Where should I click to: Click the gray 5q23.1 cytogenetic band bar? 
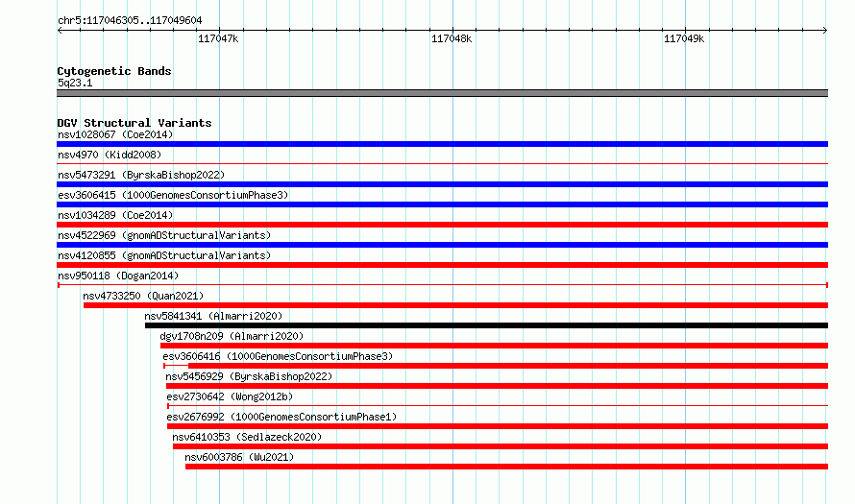pos(442,93)
